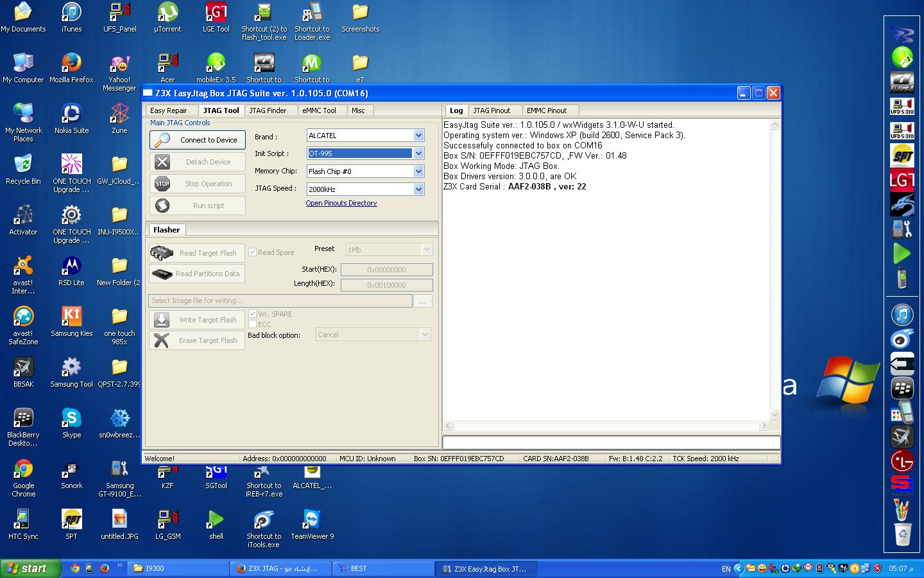
Task: Switch to Easy Repair tab
Action: tap(169, 110)
